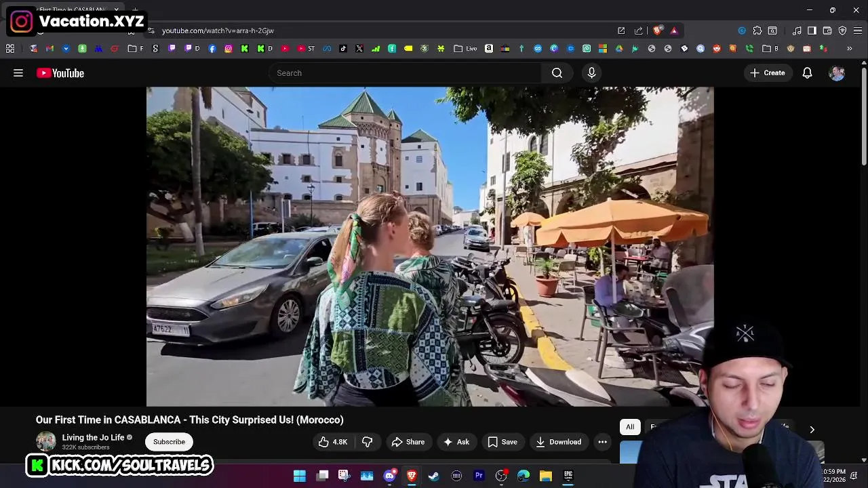The image size is (868, 488).
Task: Download the video
Action: pyautogui.click(x=558, y=442)
